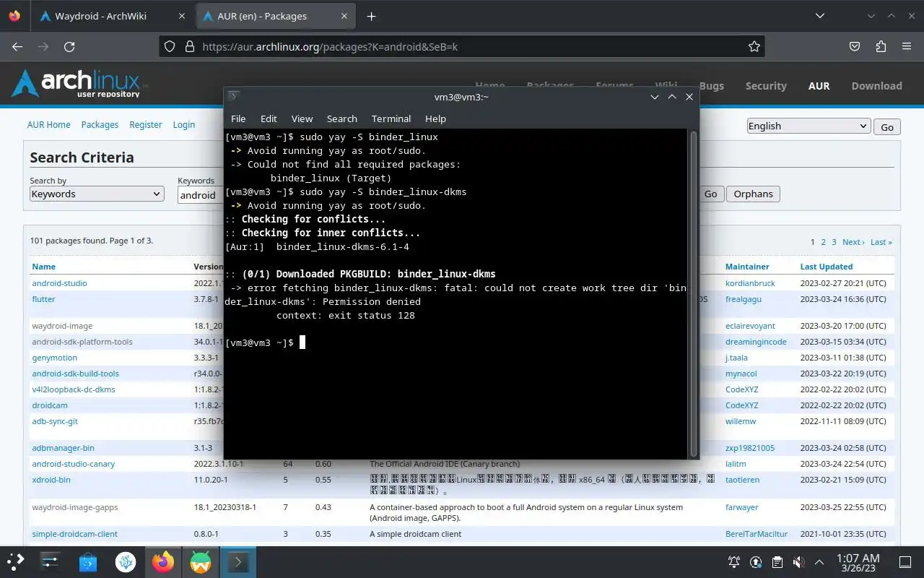Click the terminal window vertical scrollbar
Viewport: 924px width, 578px height.
(x=694, y=293)
